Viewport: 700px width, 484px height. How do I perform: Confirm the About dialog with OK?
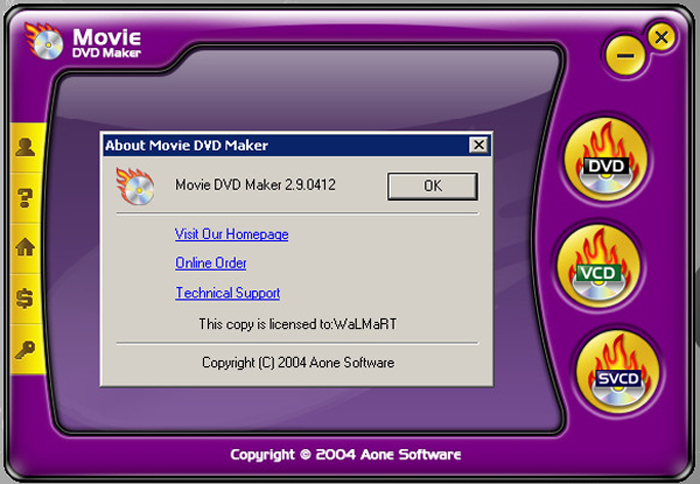(433, 186)
